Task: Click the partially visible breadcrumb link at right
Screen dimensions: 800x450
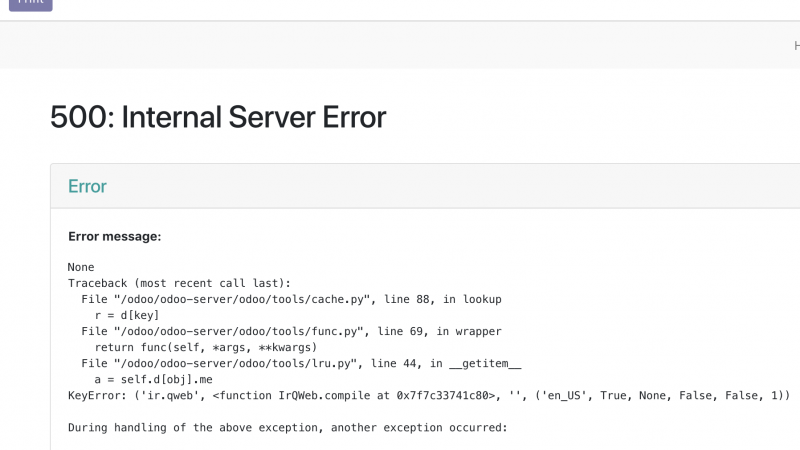Action: (x=796, y=45)
